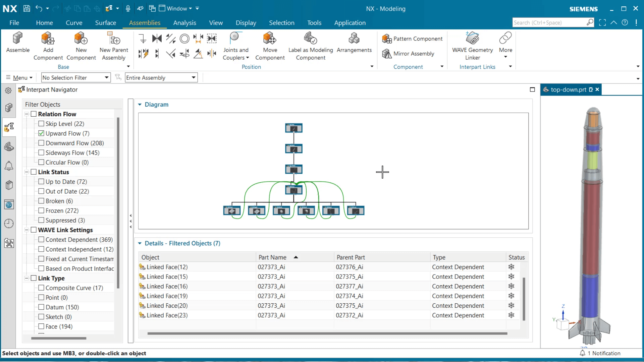Switch to the Selection ribbon tab
The image size is (644, 362).
pyautogui.click(x=281, y=23)
